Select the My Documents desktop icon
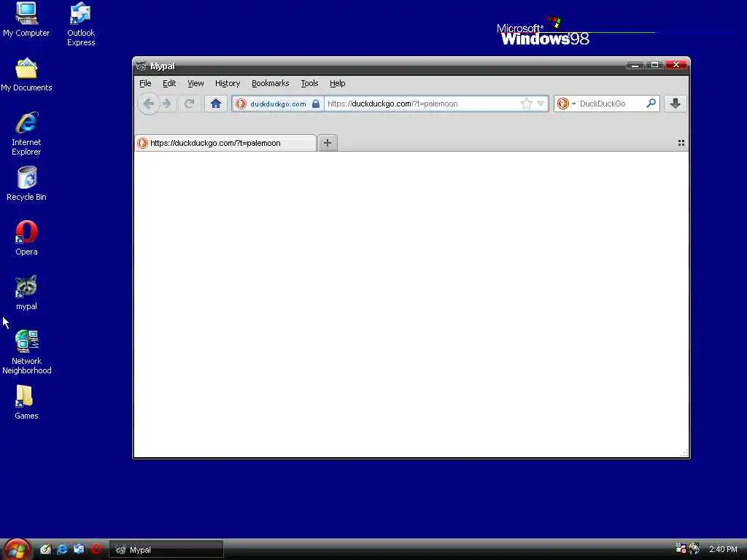 pos(26,75)
